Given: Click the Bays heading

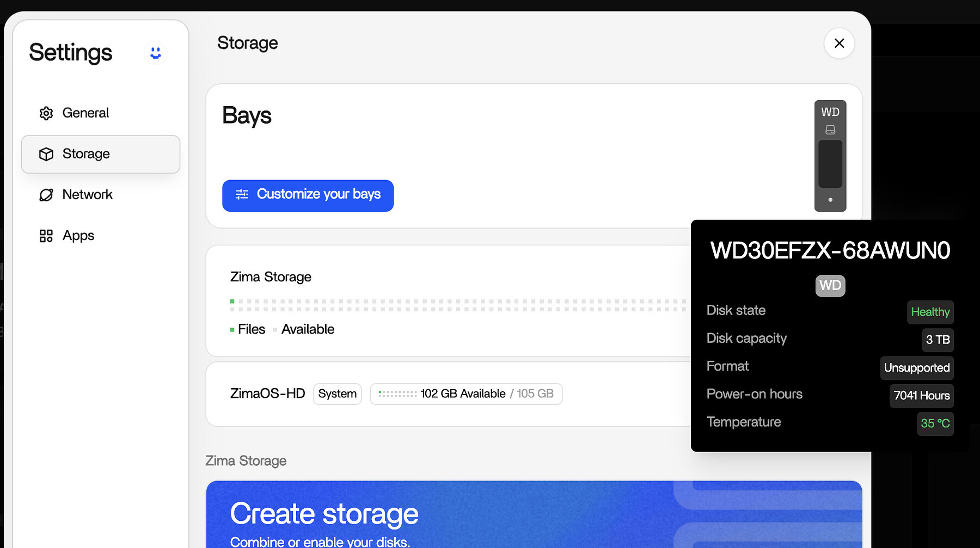Looking at the screenshot, I should [247, 116].
